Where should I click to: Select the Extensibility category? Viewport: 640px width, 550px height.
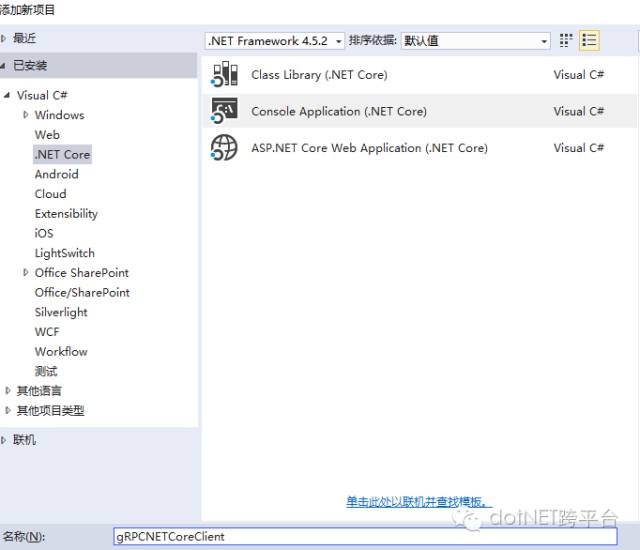click(66, 213)
